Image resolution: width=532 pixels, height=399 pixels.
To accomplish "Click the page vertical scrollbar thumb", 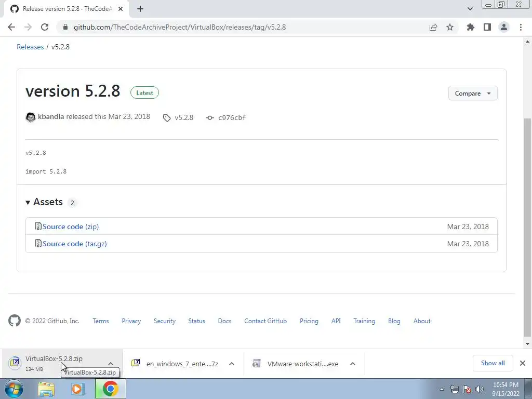I will click(527, 227).
